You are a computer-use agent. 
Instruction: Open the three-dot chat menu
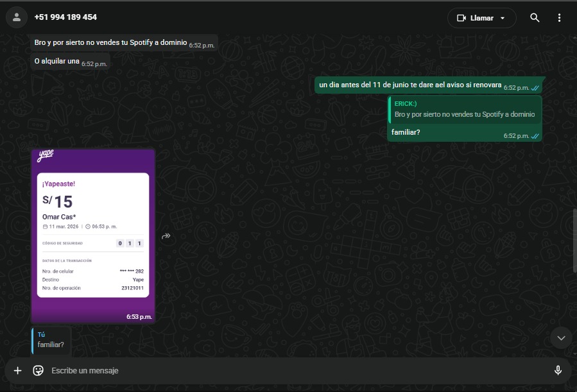[559, 18]
